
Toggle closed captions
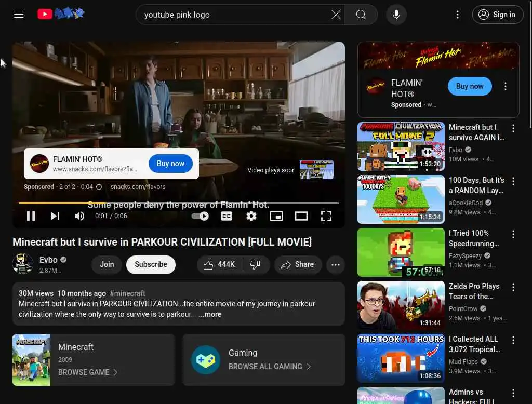(x=227, y=216)
